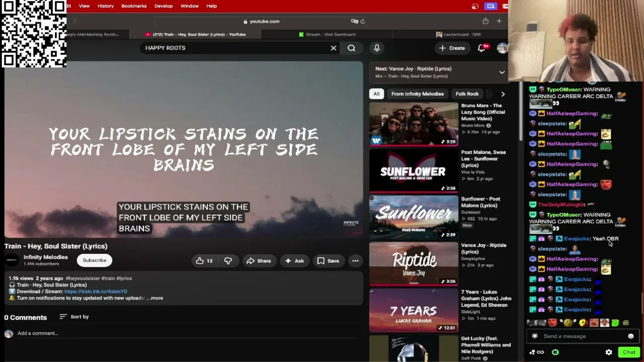The image size is (644, 362).
Task: Click the green Kick icon below chat
Action: tap(555, 352)
